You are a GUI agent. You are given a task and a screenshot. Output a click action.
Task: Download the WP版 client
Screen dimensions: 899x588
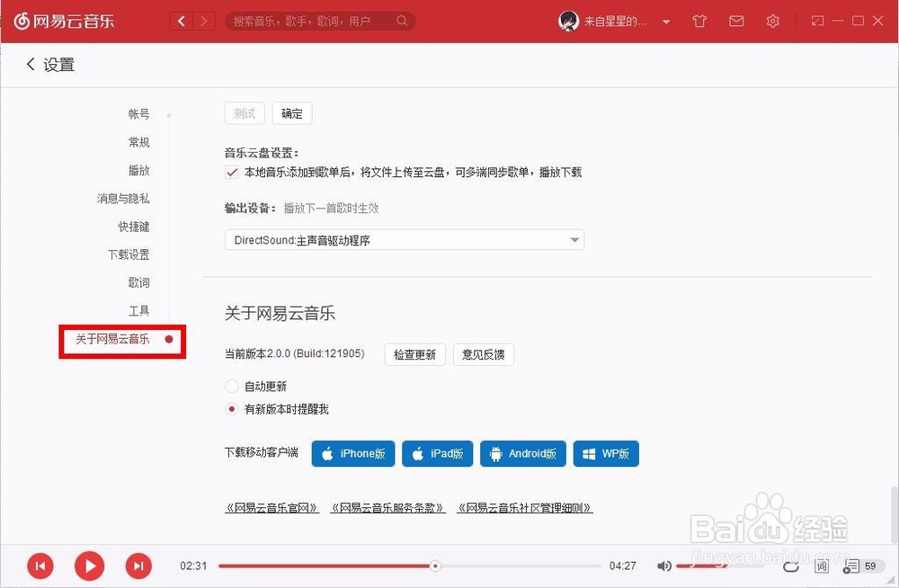click(606, 454)
